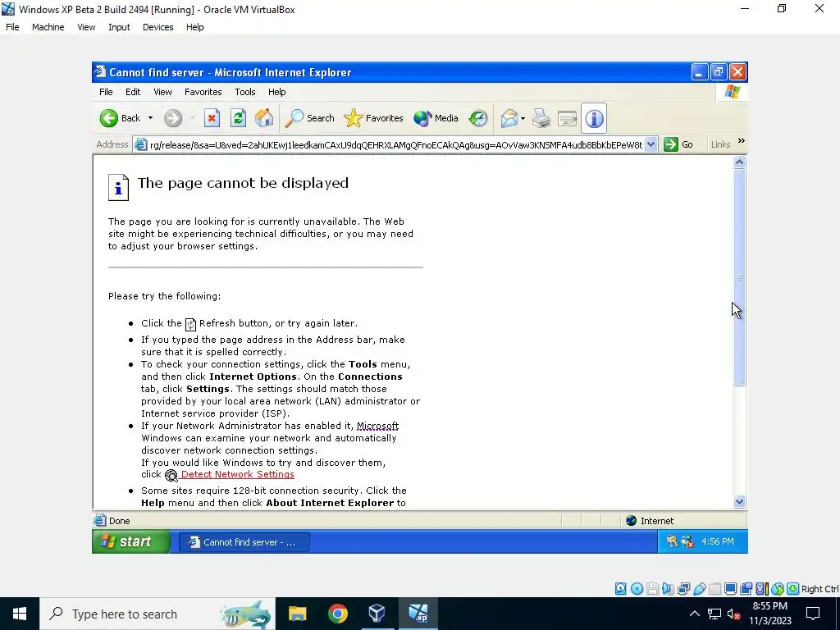Open the VirtualBox View menu
Screen dimensions: 840x630
[x=86, y=27]
